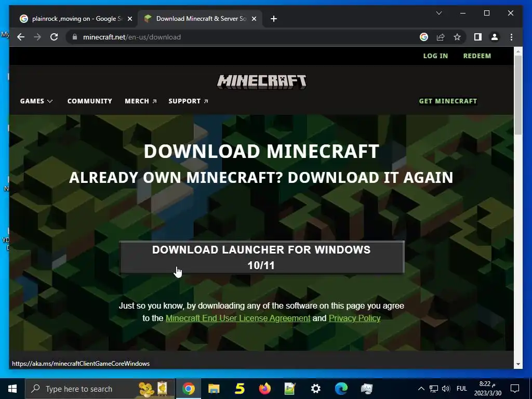Open the COMMUNITY menu item

point(89,101)
